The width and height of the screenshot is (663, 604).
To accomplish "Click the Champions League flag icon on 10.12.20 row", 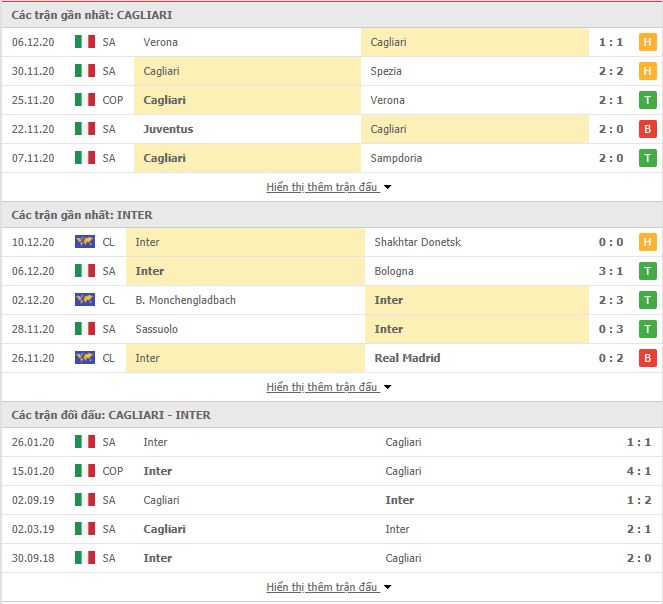I will point(85,242).
